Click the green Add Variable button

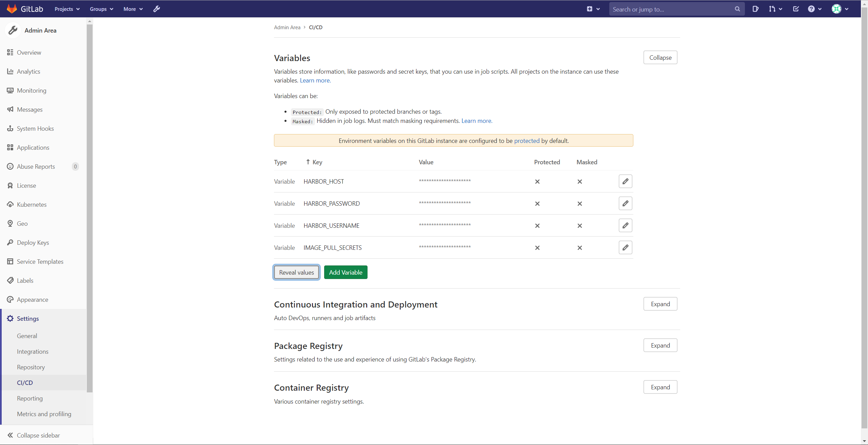(x=346, y=272)
